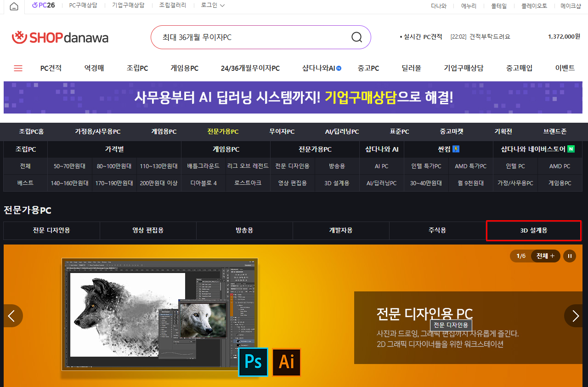
Task: Go to 다나와 site link
Action: (439, 6)
